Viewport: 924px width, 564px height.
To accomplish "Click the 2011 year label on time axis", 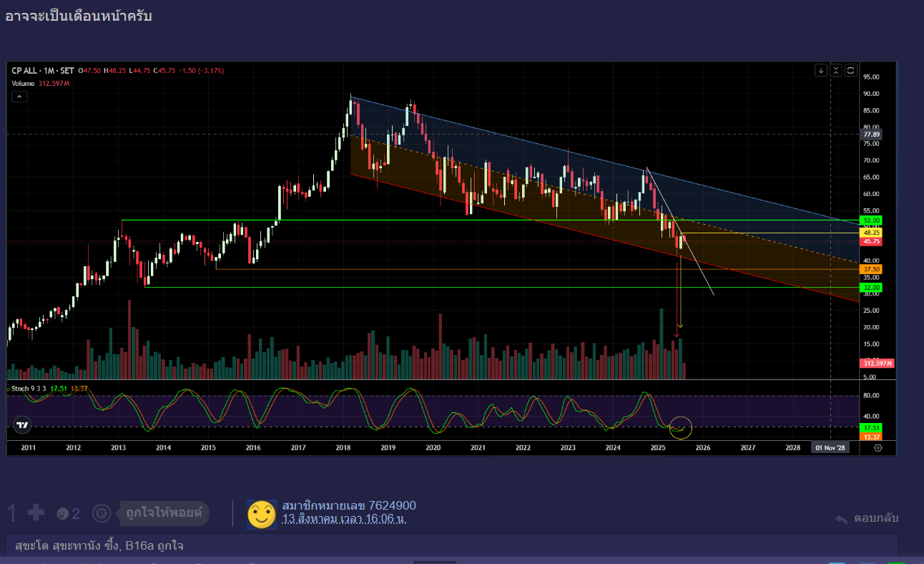I will 29,448.
